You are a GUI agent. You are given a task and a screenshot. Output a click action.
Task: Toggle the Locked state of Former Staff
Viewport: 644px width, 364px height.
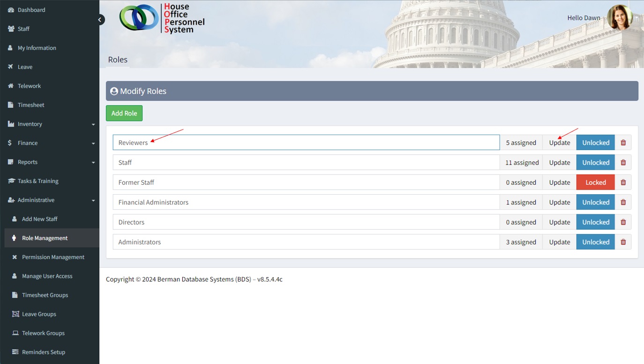pyautogui.click(x=595, y=182)
